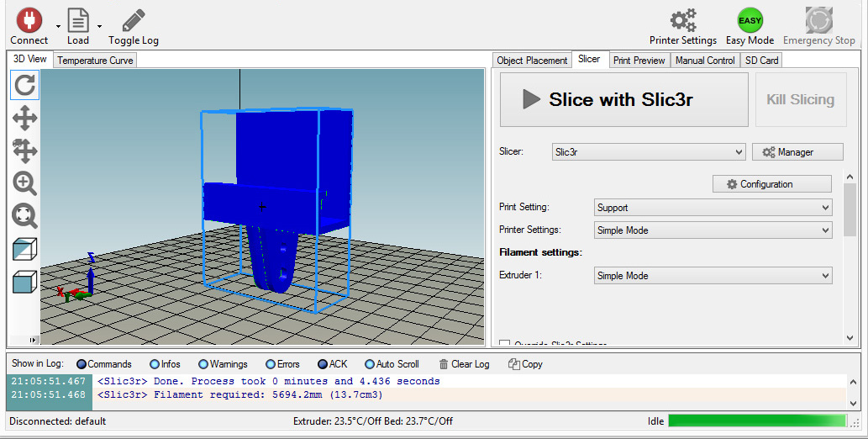Toggle Infos in the log filter
Screen dimensions: 868x439
click(x=166, y=364)
